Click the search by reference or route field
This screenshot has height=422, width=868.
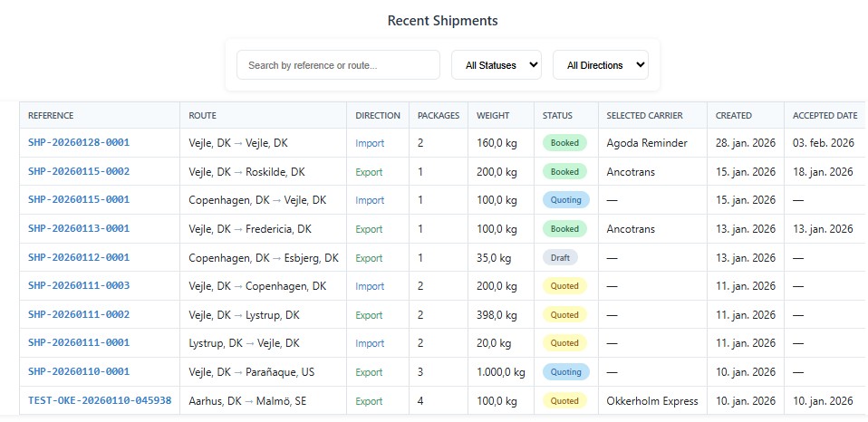tap(338, 65)
